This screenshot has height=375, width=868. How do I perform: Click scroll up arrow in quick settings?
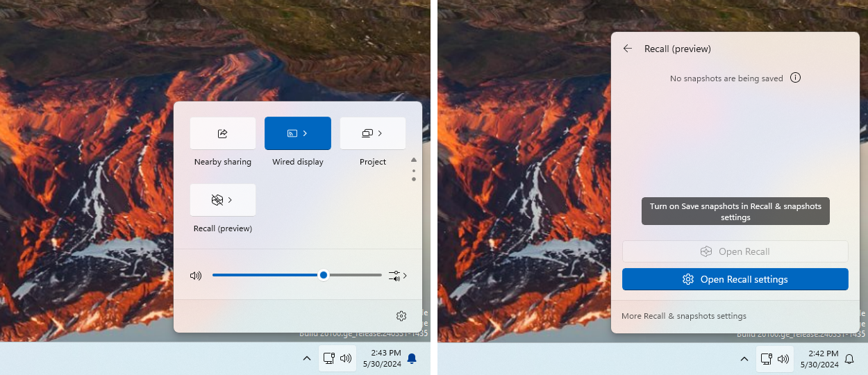click(x=414, y=160)
